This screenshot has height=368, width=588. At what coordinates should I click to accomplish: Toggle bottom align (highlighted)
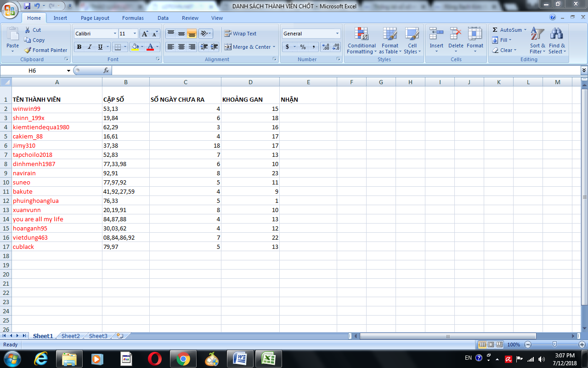click(192, 34)
